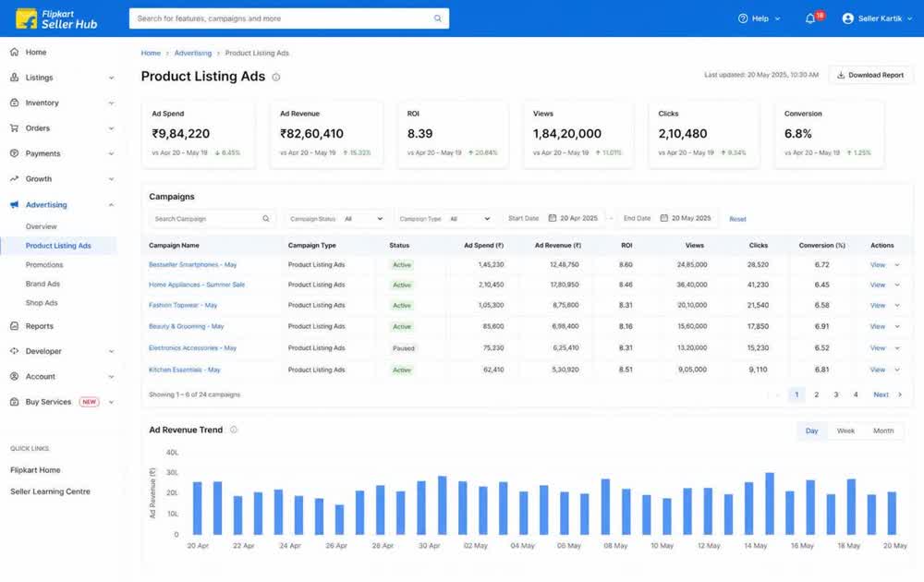
Task: Open Seller Learning Centre quick link
Action: point(50,491)
